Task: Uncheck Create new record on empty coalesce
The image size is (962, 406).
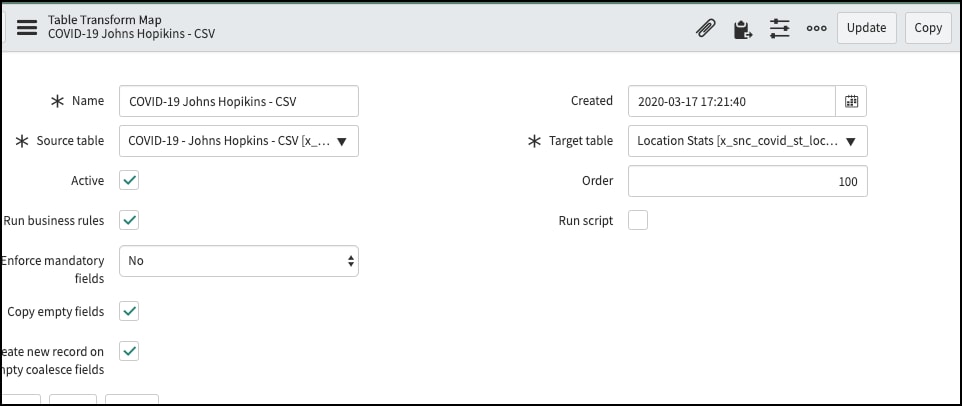Action: 129,351
